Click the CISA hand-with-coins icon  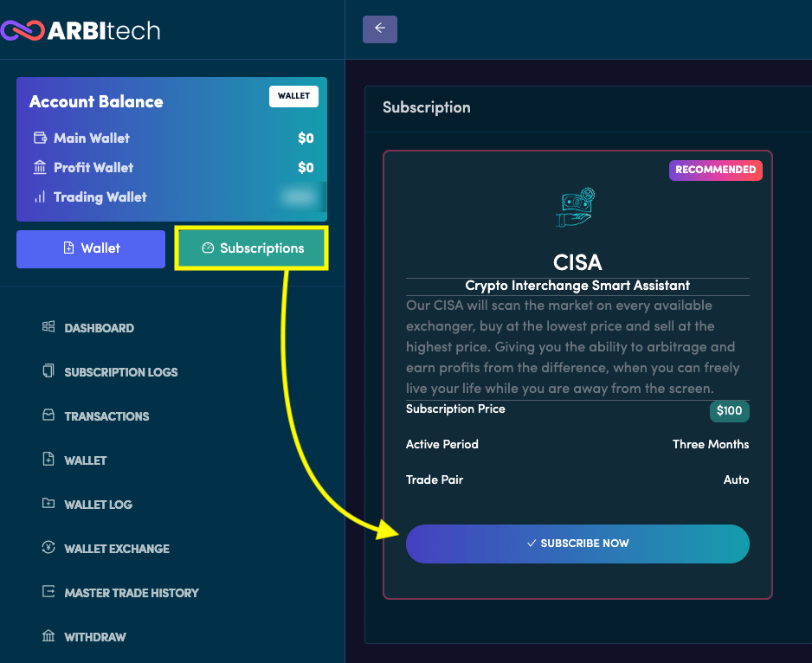(x=576, y=206)
